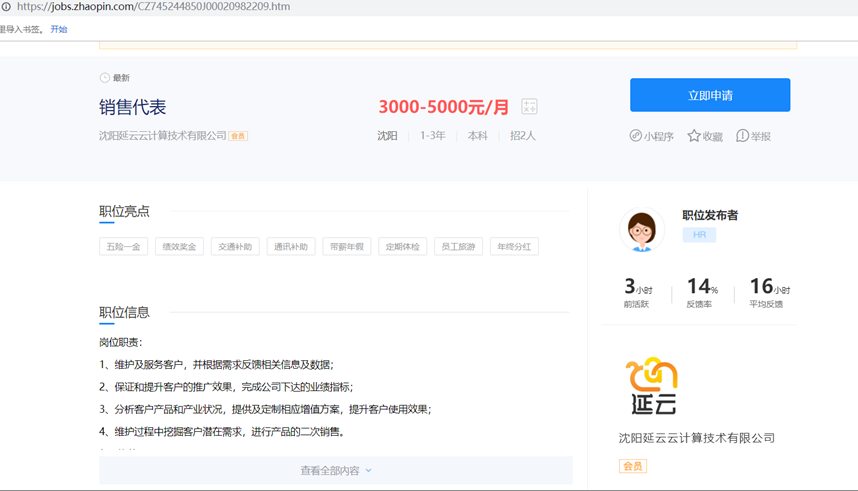This screenshot has height=491, width=858.
Task: Click the site info icon in address bar
Action: coord(5,7)
